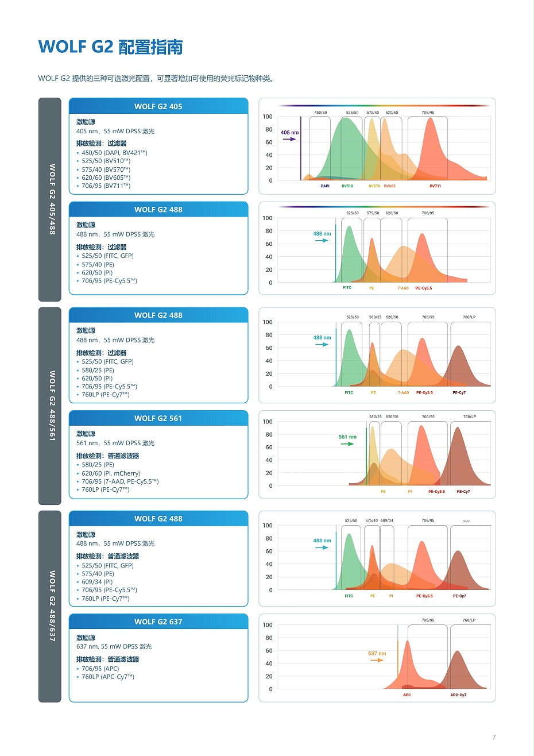Click the "激励源" heading in the WOLF G2 405 card
The height and width of the screenshot is (756, 534).
pyautogui.click(x=86, y=122)
